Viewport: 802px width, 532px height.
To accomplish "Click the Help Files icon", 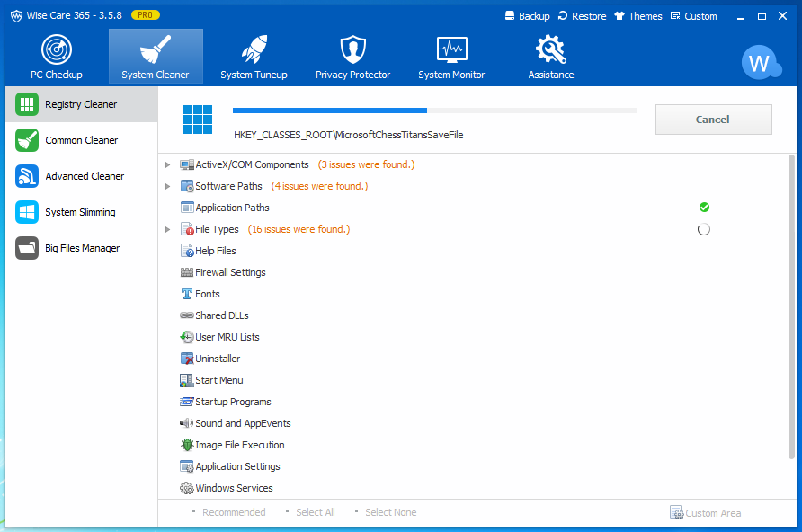I will tap(187, 251).
